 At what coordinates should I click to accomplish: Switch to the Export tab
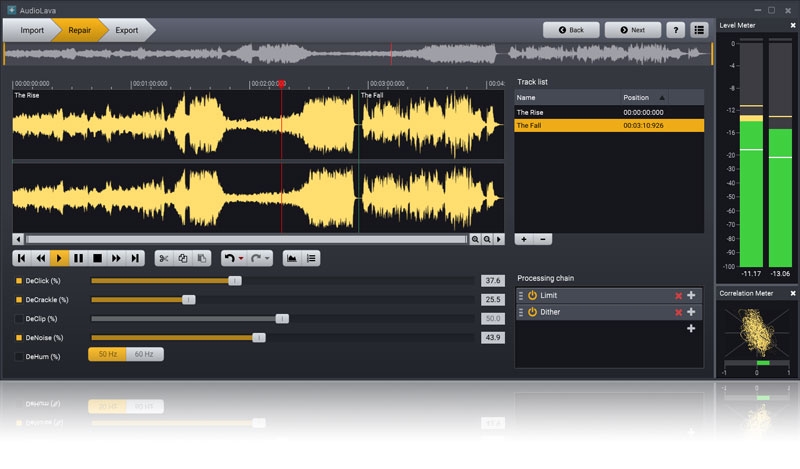pyautogui.click(x=127, y=30)
